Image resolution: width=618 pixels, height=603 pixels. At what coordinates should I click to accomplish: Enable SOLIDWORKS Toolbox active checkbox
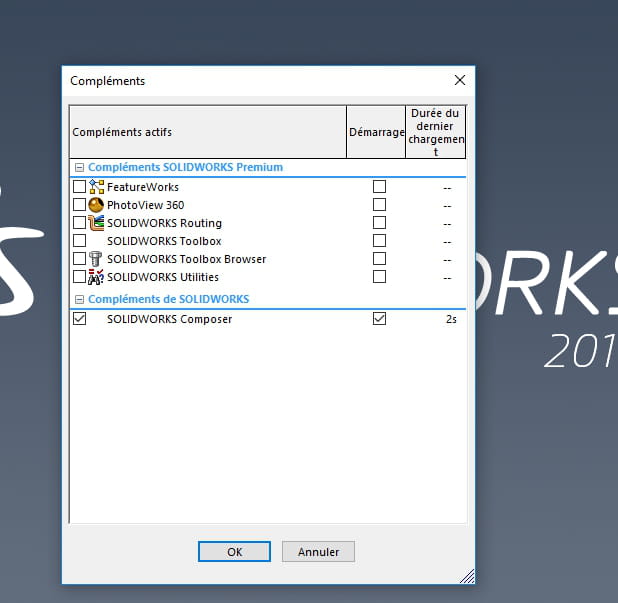pyautogui.click(x=80, y=240)
